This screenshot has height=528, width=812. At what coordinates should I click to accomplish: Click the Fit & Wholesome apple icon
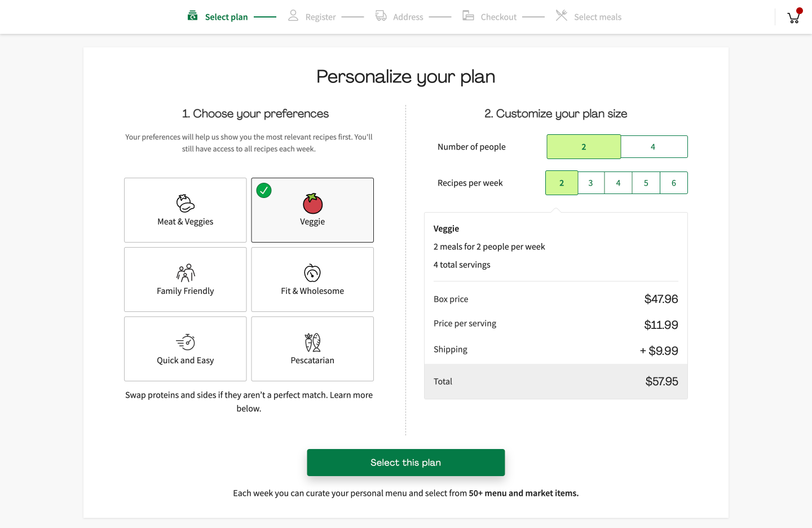[x=312, y=273]
